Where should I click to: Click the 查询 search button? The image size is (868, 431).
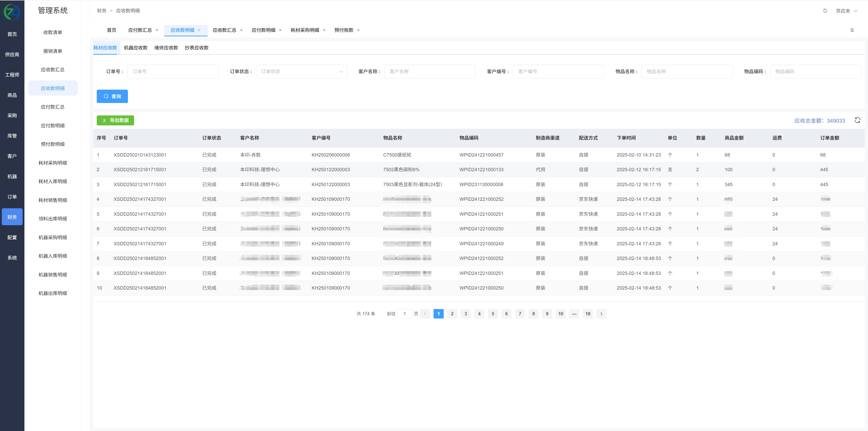click(112, 96)
